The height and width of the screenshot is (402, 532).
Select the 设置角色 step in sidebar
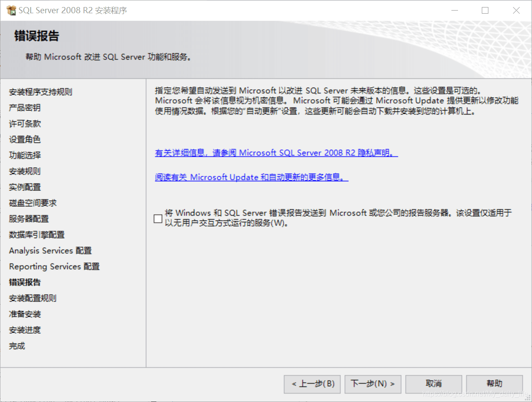point(25,140)
